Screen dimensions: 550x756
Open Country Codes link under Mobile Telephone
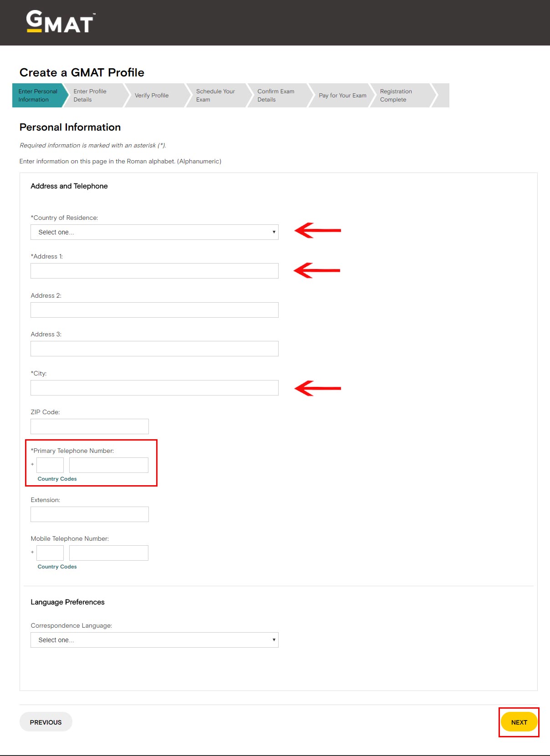click(x=57, y=567)
